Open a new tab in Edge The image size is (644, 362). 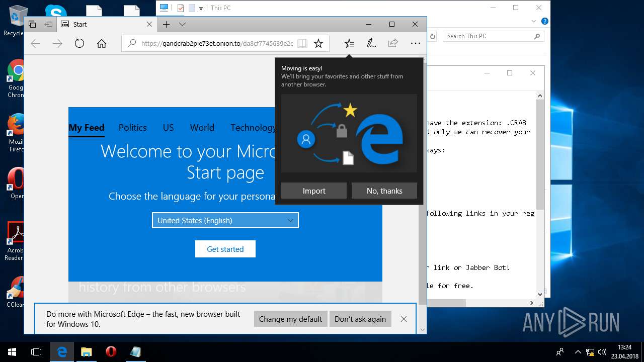[x=166, y=24]
